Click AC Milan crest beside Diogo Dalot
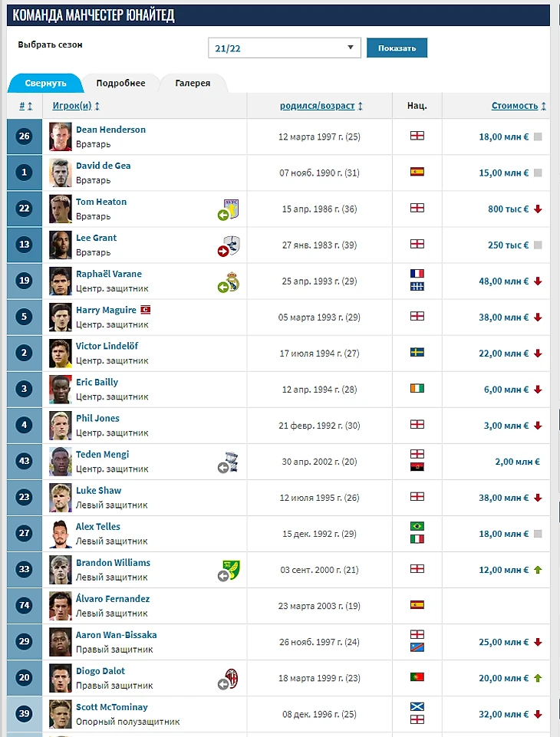This screenshot has width=560, height=737. click(232, 678)
